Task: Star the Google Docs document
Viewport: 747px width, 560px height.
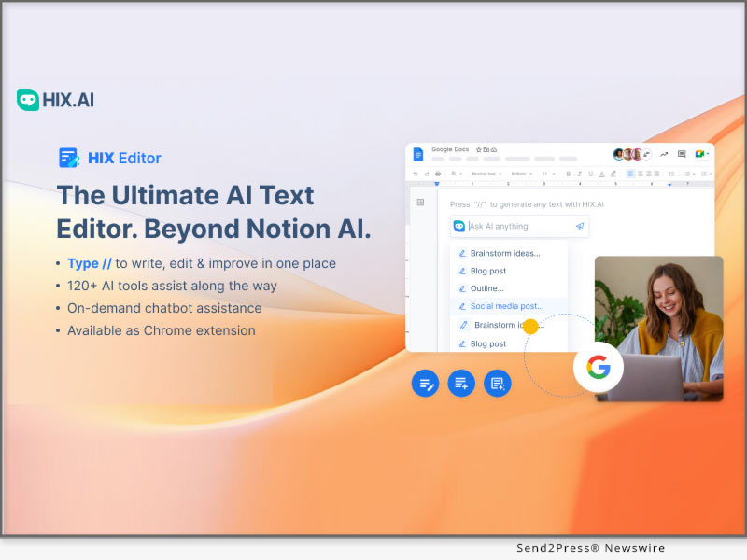Action: pos(476,148)
